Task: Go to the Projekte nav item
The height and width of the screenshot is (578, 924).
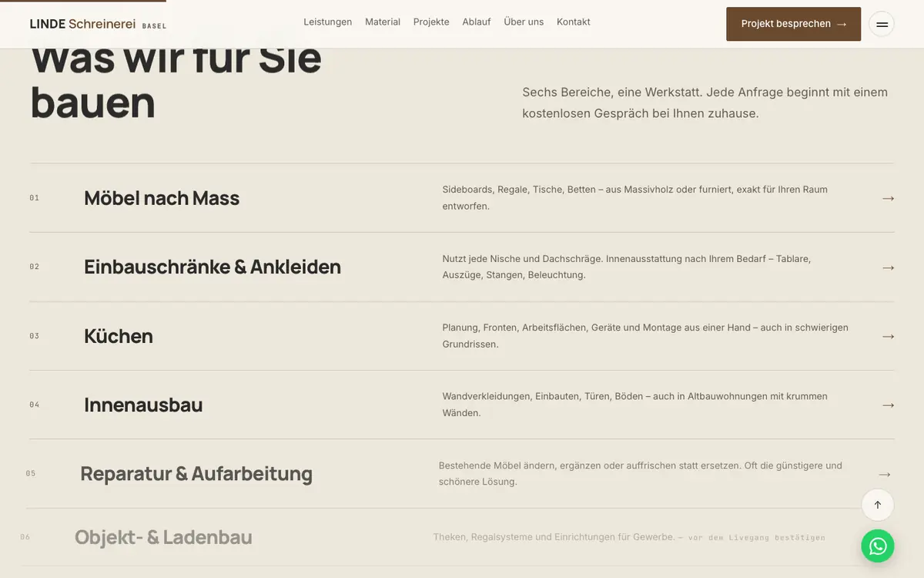Action: (x=431, y=22)
